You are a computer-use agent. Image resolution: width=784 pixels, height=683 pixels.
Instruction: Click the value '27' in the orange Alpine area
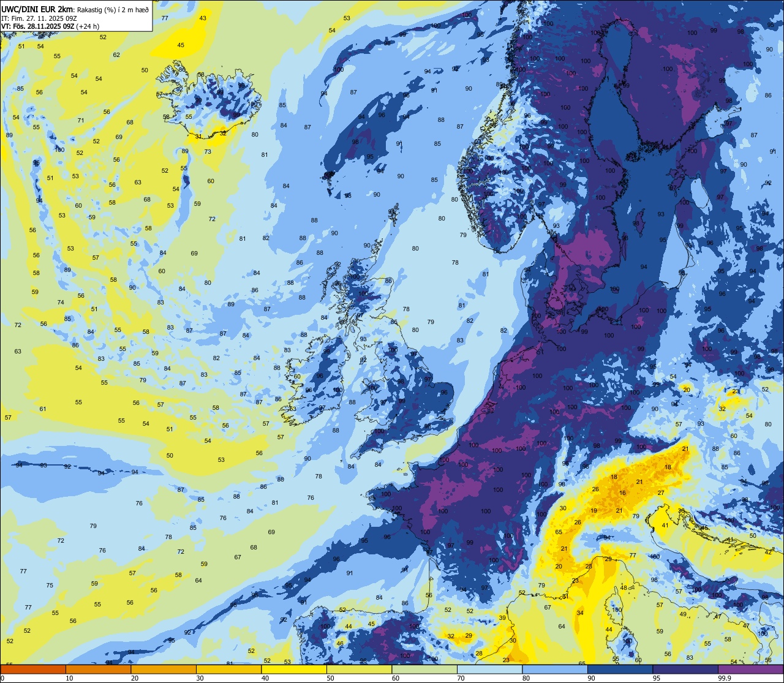(661, 493)
